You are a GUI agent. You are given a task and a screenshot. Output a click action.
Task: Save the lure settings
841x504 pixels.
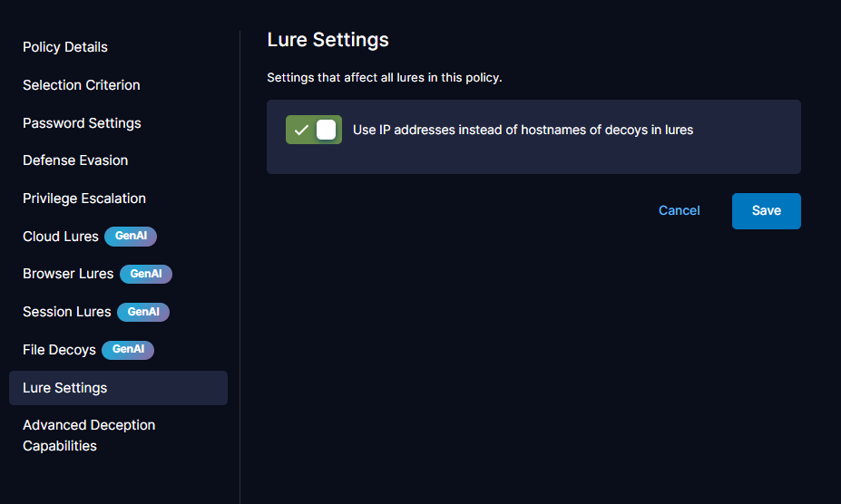[x=766, y=210]
